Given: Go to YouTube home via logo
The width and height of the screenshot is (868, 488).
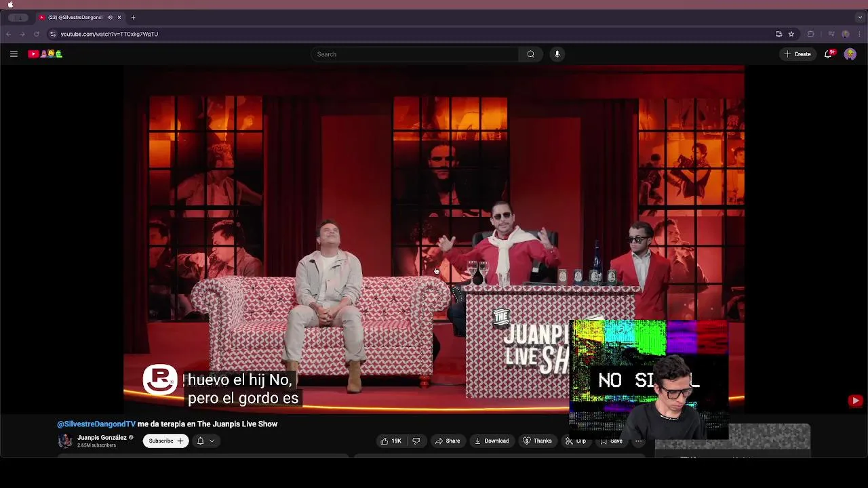Looking at the screenshot, I should [45, 54].
